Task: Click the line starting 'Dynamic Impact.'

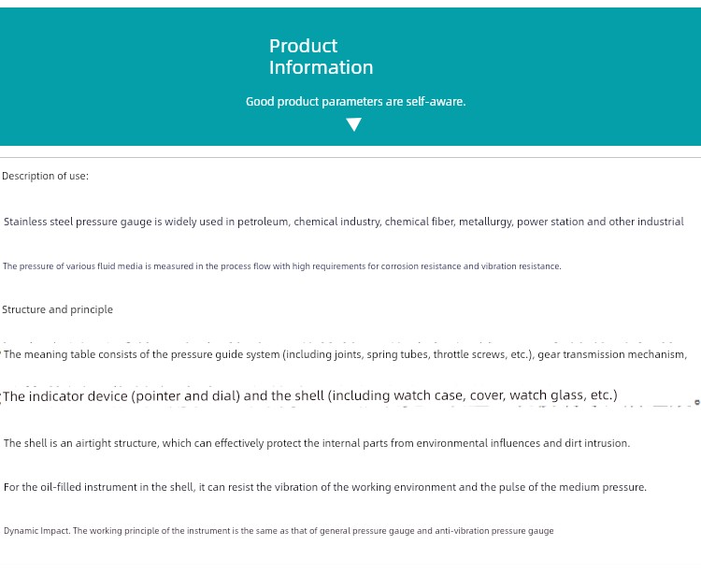Action: click(279, 531)
